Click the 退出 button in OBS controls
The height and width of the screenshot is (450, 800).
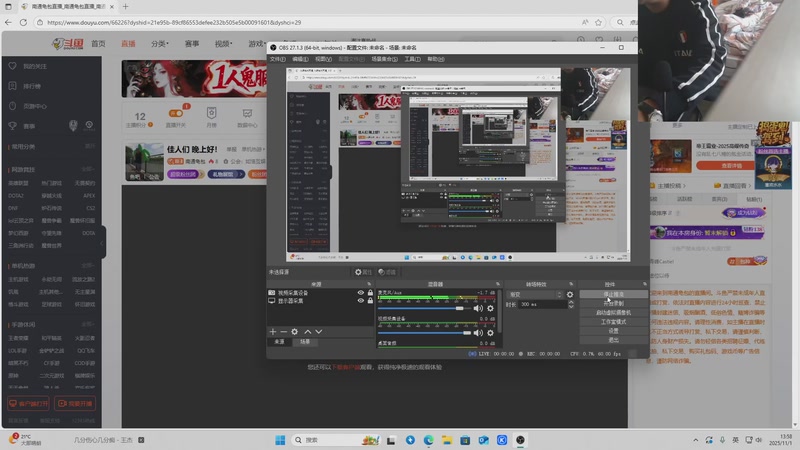pos(613,340)
